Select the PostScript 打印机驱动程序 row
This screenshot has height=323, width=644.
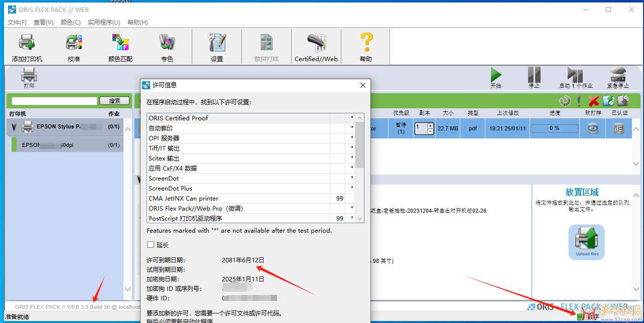click(x=251, y=218)
